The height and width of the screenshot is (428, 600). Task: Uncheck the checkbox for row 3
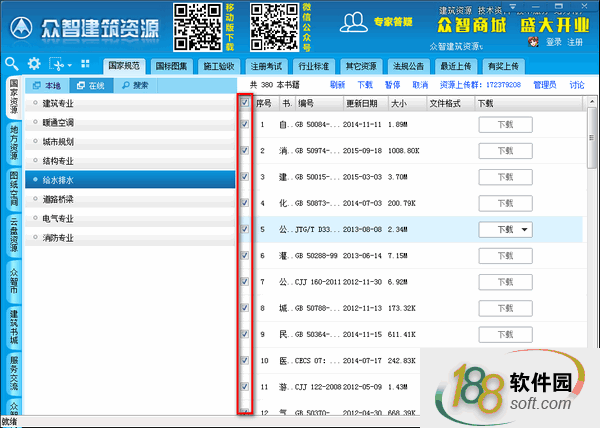[x=245, y=176]
